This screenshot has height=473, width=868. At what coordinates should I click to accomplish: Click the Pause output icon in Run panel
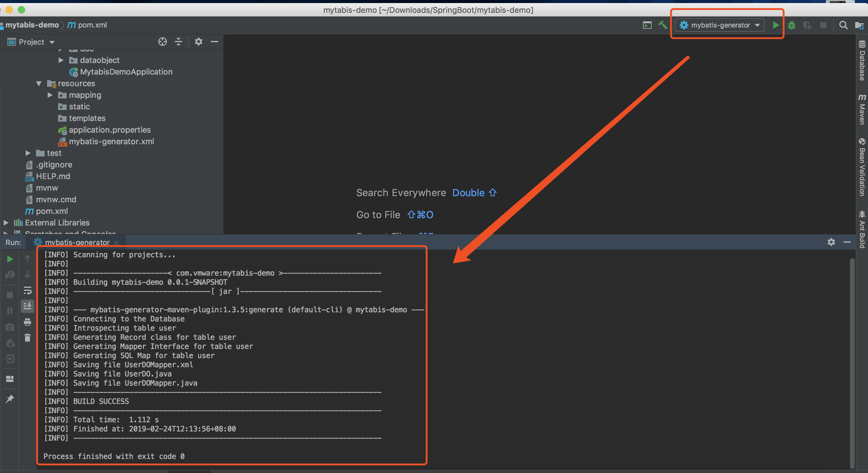10,311
